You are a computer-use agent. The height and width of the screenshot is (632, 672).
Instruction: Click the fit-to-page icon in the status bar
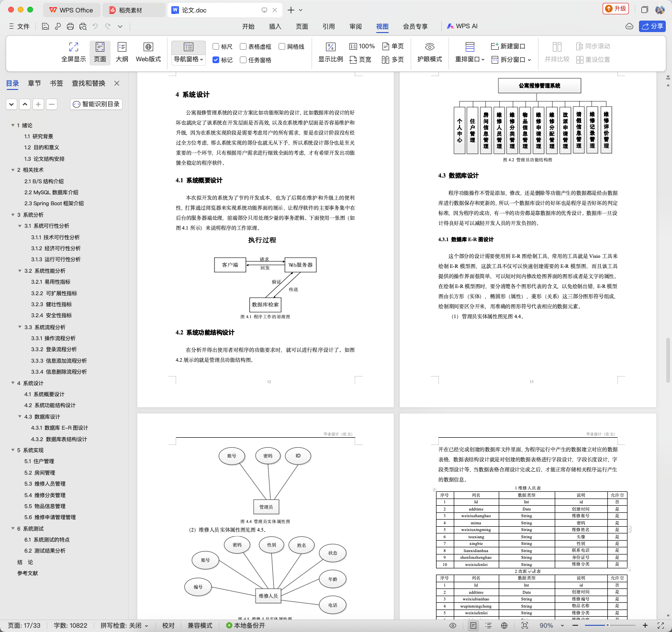click(525, 625)
